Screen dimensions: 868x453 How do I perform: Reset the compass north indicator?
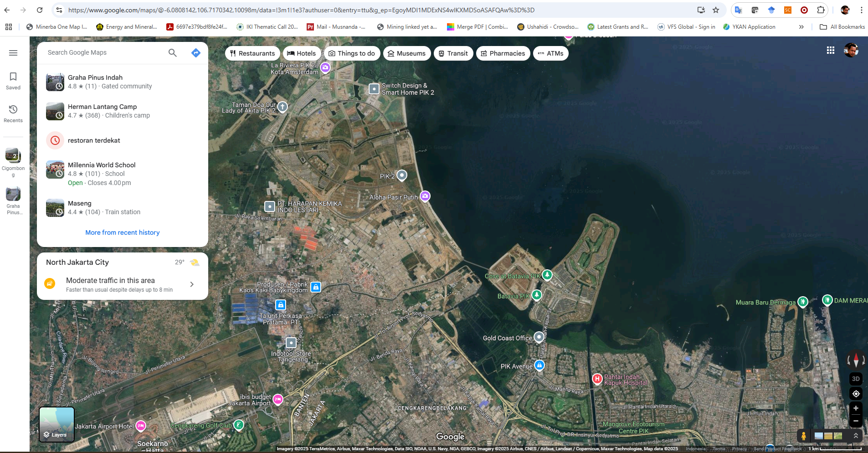(x=856, y=360)
